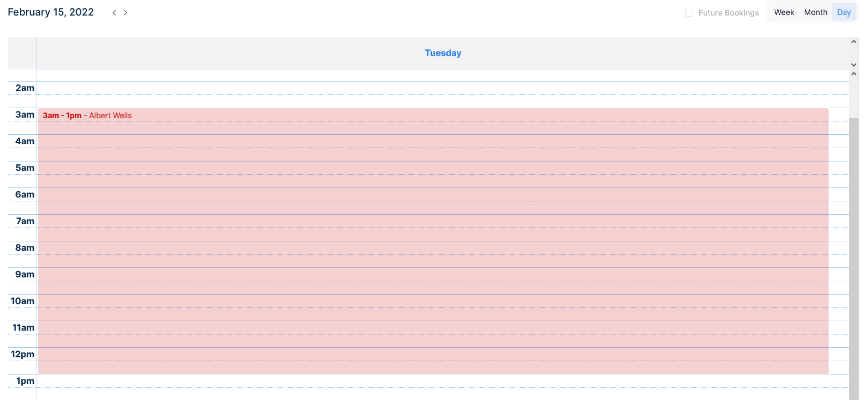Select the Day view tab
868x400 pixels.
click(x=844, y=12)
